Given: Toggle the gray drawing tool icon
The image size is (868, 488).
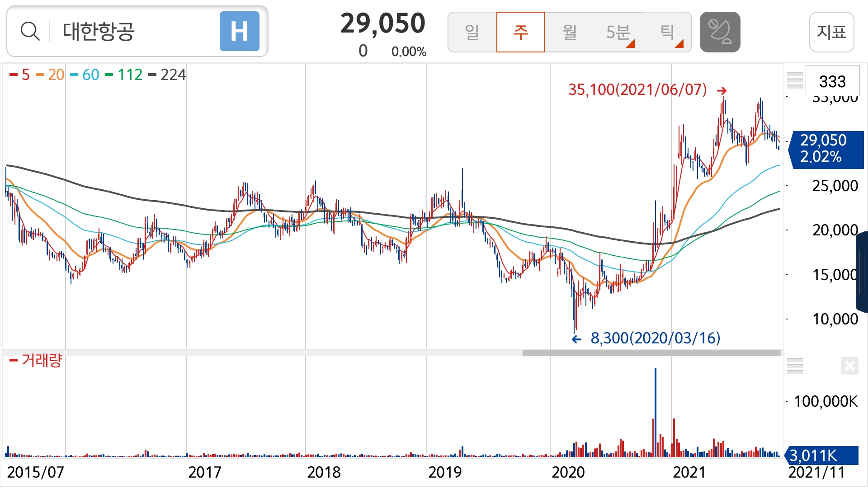Looking at the screenshot, I should (x=720, y=32).
